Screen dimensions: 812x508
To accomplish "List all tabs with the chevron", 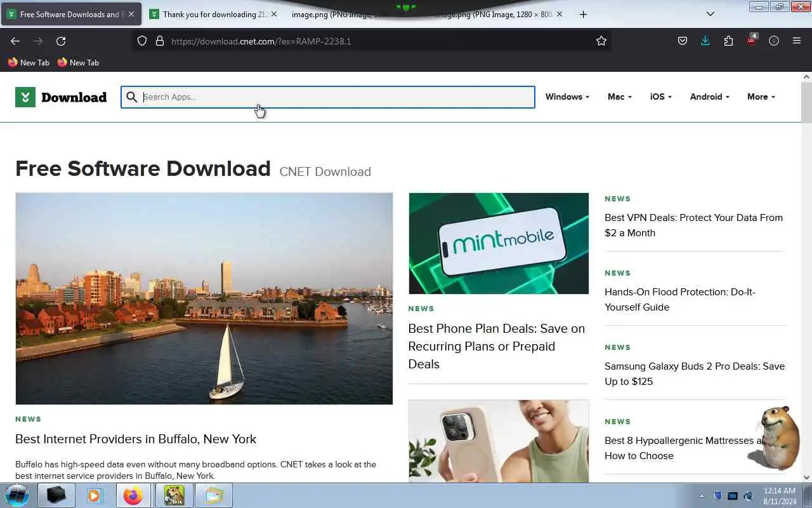I will [x=710, y=14].
